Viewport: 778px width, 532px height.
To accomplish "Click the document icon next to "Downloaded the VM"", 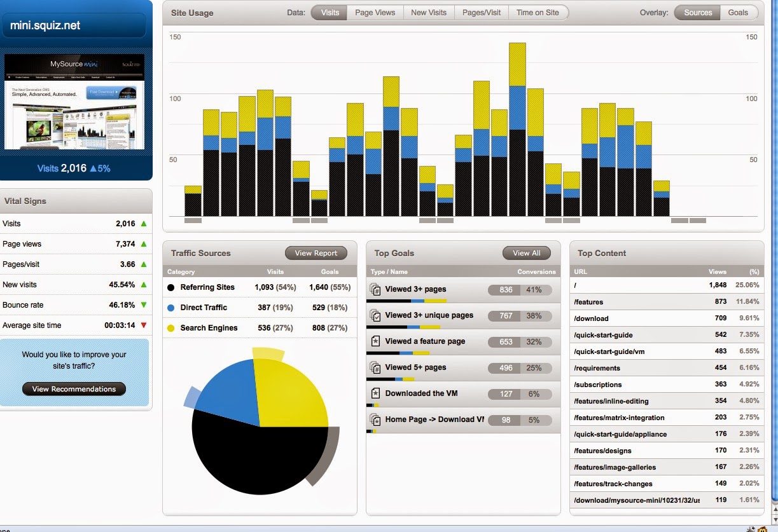I will (375, 393).
